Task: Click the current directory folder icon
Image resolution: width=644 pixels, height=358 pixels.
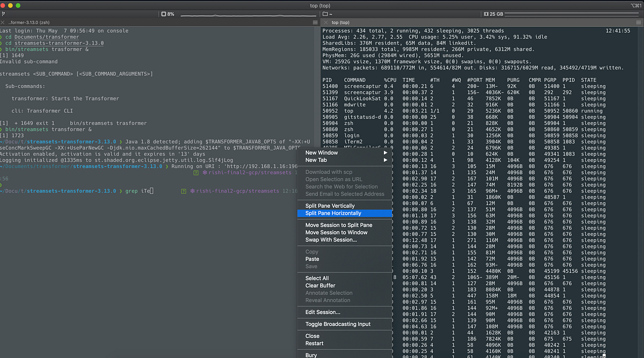Action: click(324, 13)
